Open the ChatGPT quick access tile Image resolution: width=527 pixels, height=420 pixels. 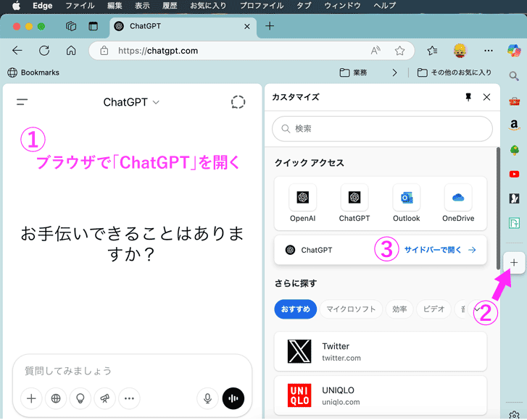354,203
